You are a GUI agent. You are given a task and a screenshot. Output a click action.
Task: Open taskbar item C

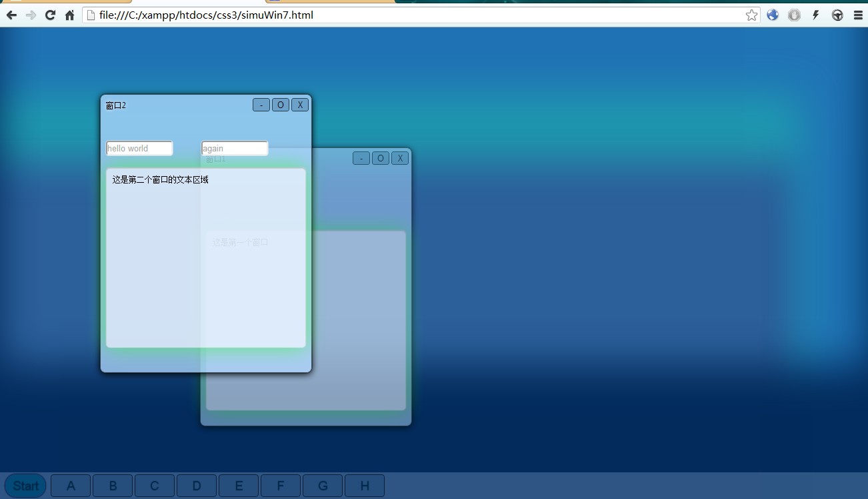tap(155, 486)
